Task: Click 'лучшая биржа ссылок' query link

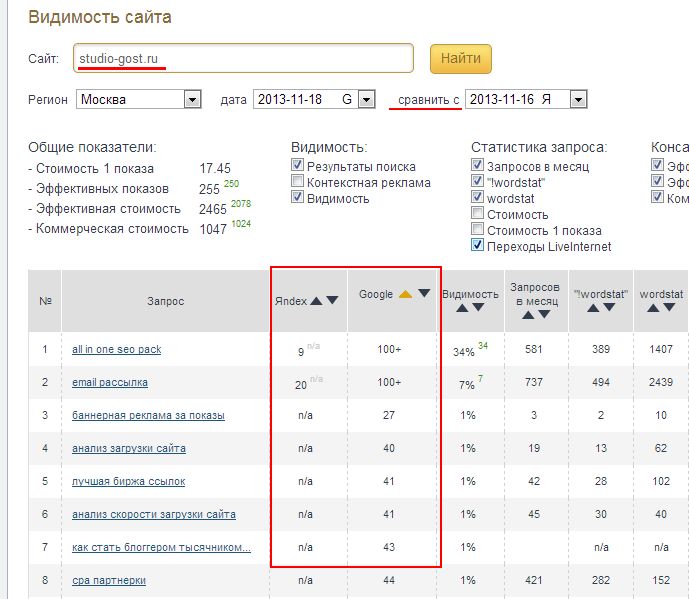Action: coord(128,481)
